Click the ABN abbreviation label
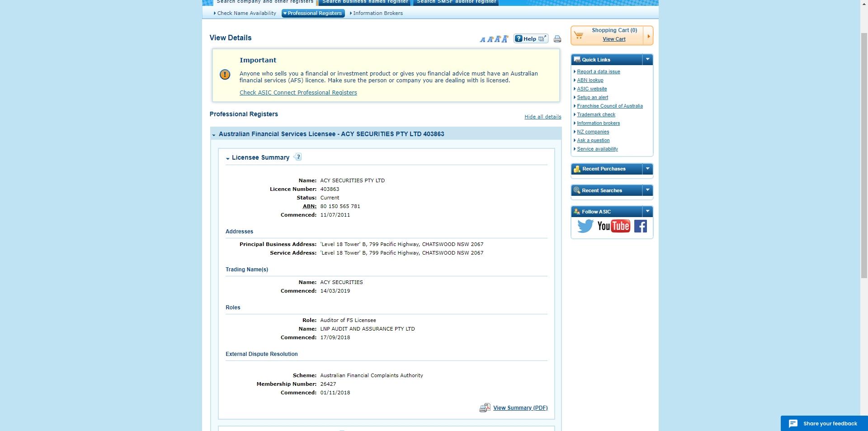 coord(309,207)
